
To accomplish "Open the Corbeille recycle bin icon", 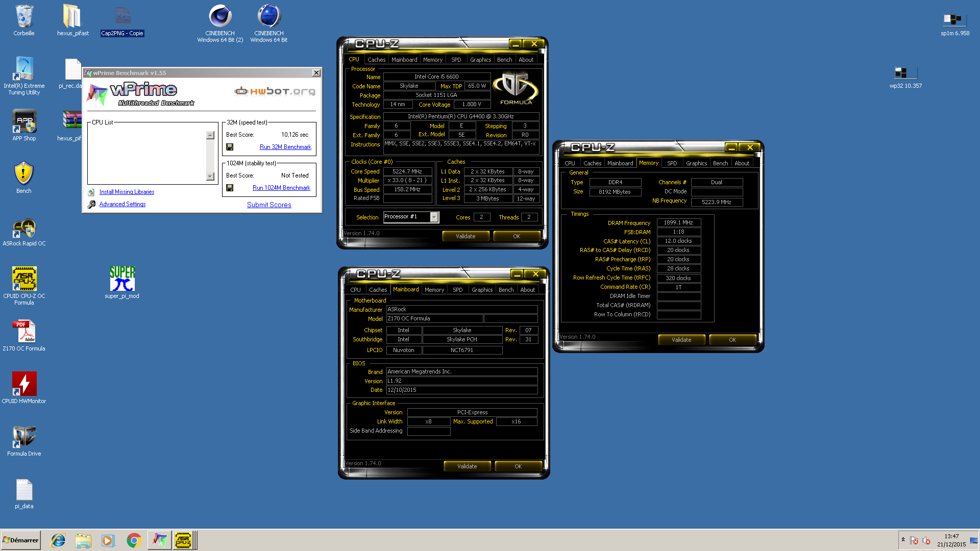I will pyautogui.click(x=24, y=20).
